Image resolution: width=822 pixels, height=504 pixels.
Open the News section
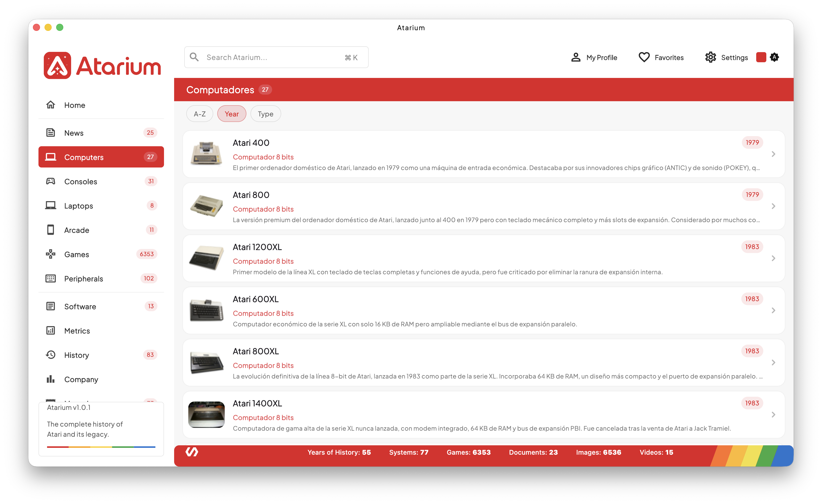[101, 132]
